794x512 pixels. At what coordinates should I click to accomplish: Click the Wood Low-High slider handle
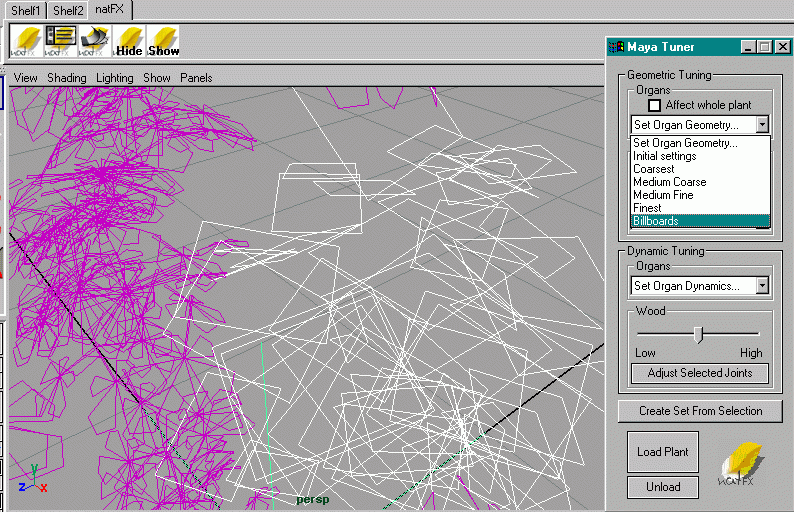click(x=698, y=334)
